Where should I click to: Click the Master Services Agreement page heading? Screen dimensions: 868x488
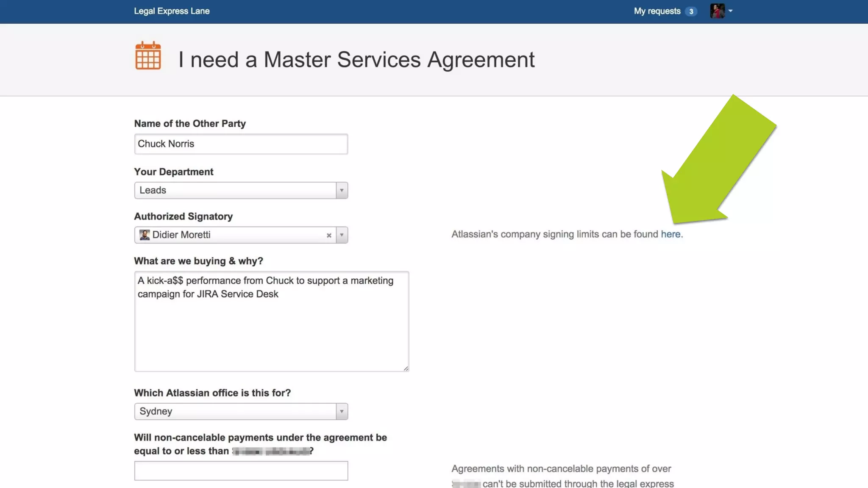click(356, 59)
